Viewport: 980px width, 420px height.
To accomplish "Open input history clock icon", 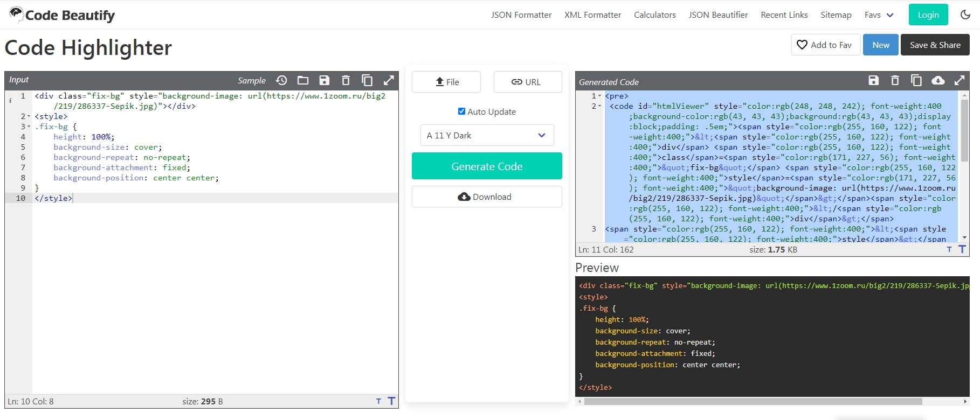I will click(x=281, y=80).
